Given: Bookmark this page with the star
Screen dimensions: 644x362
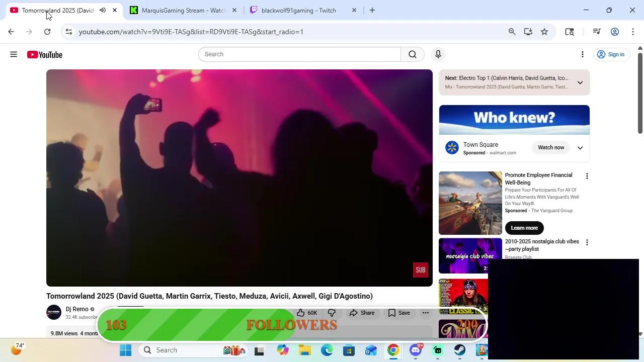Looking at the screenshot, I should click(544, 32).
